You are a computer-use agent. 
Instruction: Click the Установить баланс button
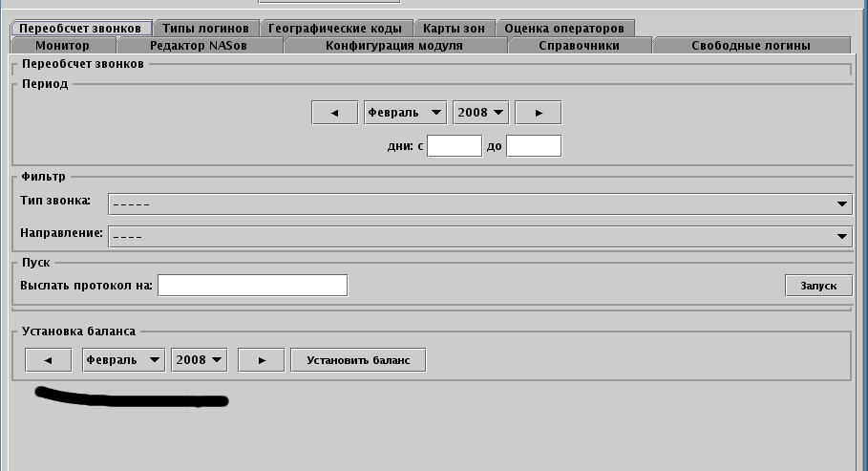[358, 360]
